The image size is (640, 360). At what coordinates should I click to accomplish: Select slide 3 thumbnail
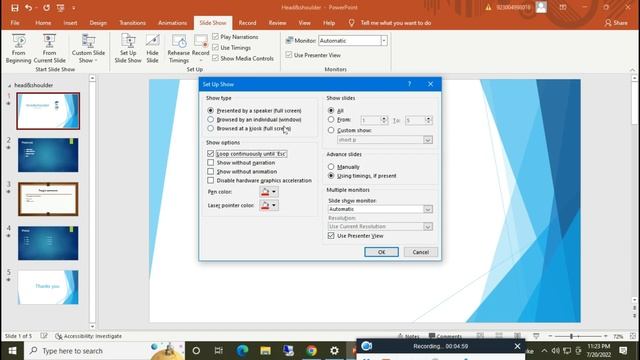coord(48,199)
